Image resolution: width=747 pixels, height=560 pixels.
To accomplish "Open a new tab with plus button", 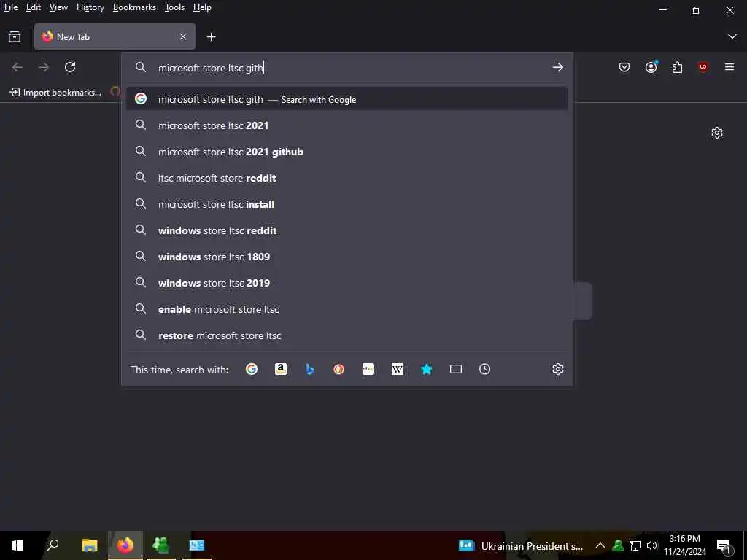I will pyautogui.click(x=211, y=36).
